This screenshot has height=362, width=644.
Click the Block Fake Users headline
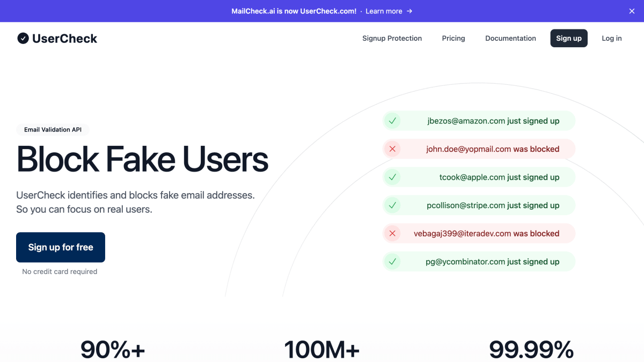142,159
